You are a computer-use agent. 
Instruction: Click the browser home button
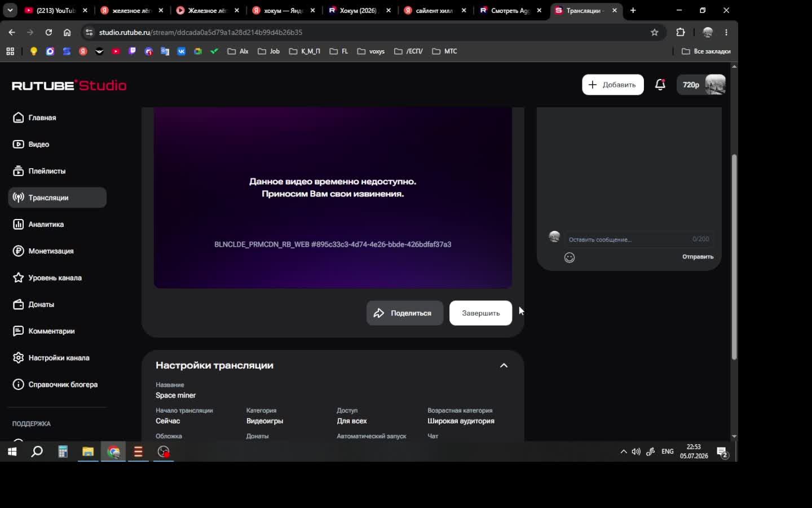pos(67,32)
